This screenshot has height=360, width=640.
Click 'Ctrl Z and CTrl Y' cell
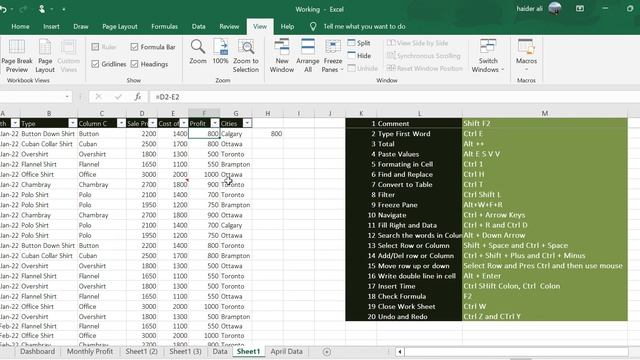pyautogui.click(x=544, y=316)
